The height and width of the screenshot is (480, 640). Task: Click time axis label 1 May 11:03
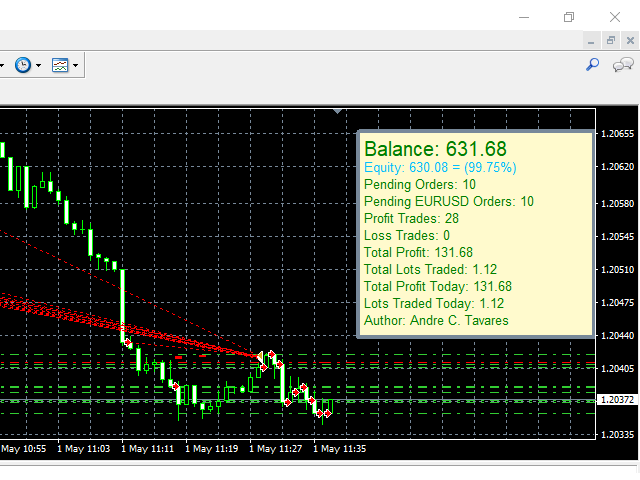84,449
